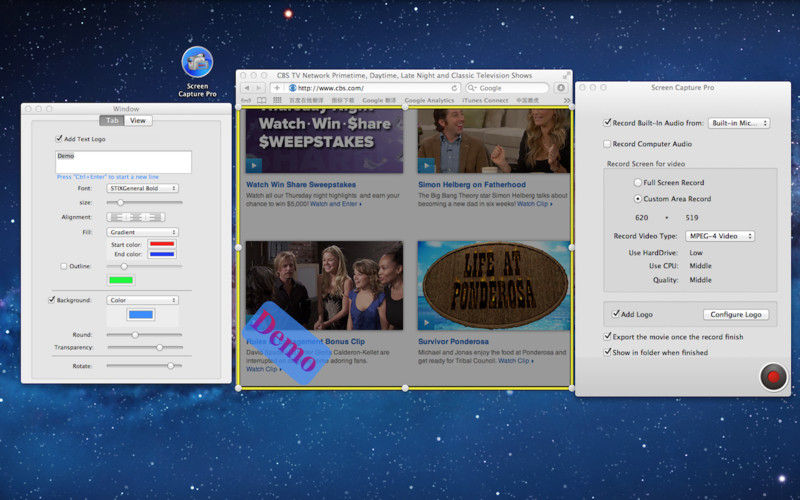Switch to the View segment in Window panel
Image resolution: width=800 pixels, height=500 pixels.
click(x=138, y=120)
